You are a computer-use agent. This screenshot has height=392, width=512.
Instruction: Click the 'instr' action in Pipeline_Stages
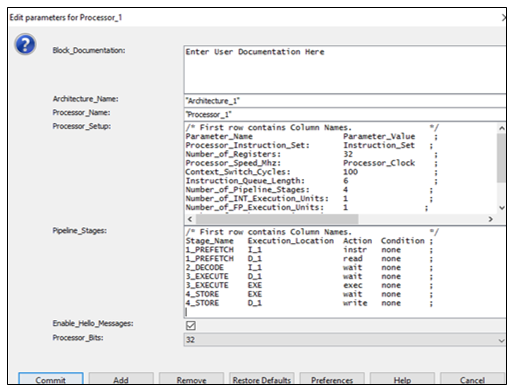click(x=355, y=250)
